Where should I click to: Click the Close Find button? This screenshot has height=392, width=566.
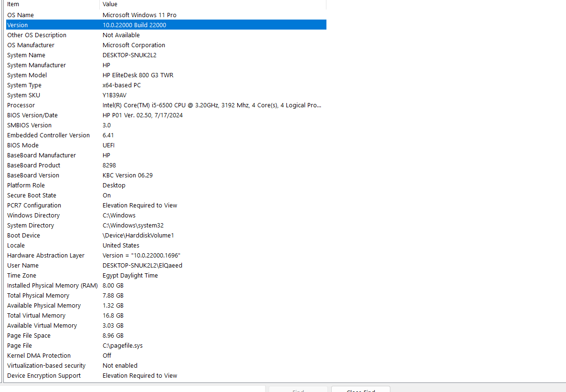(361, 390)
